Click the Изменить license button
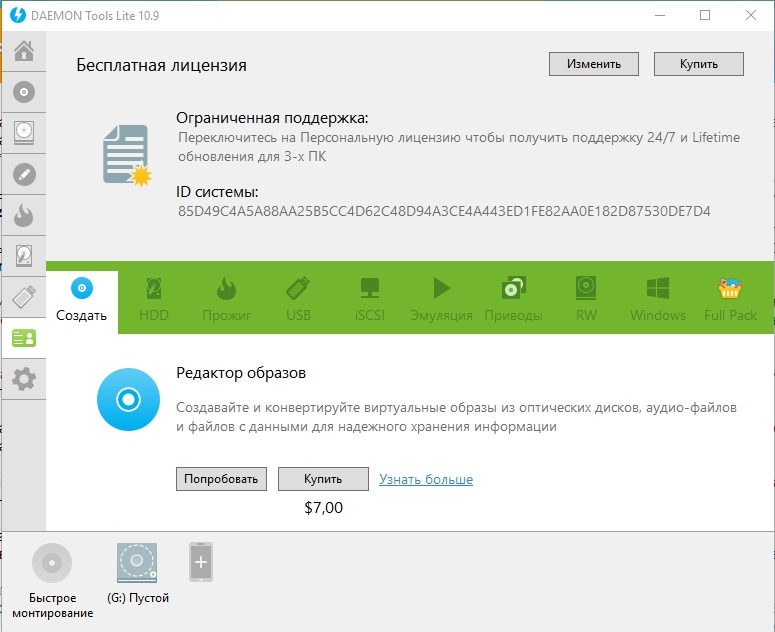 [594, 64]
